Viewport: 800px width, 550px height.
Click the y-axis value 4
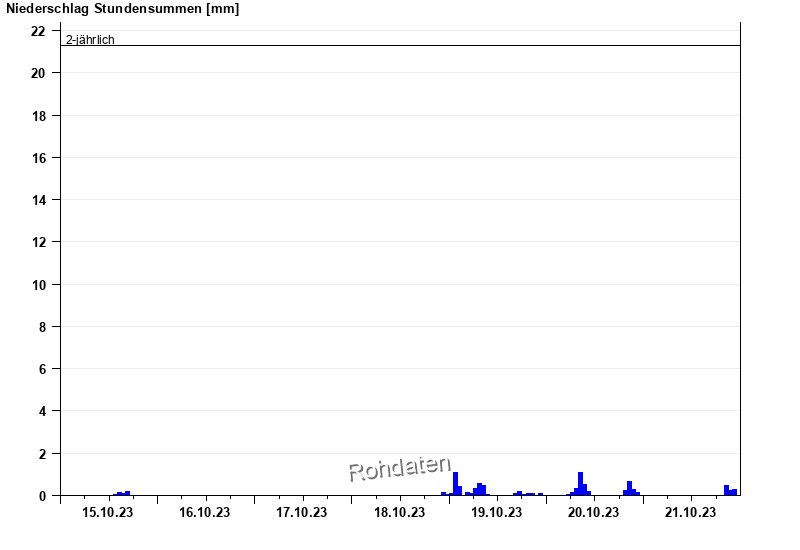click(42, 411)
